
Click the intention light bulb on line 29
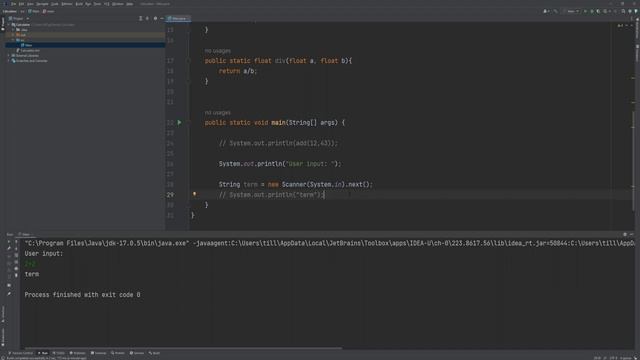pos(194,194)
